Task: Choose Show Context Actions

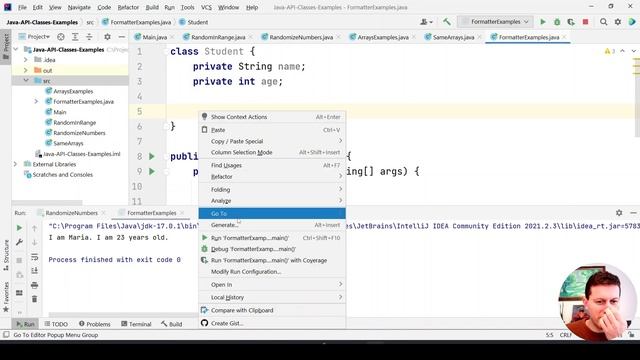Action: coord(272,117)
